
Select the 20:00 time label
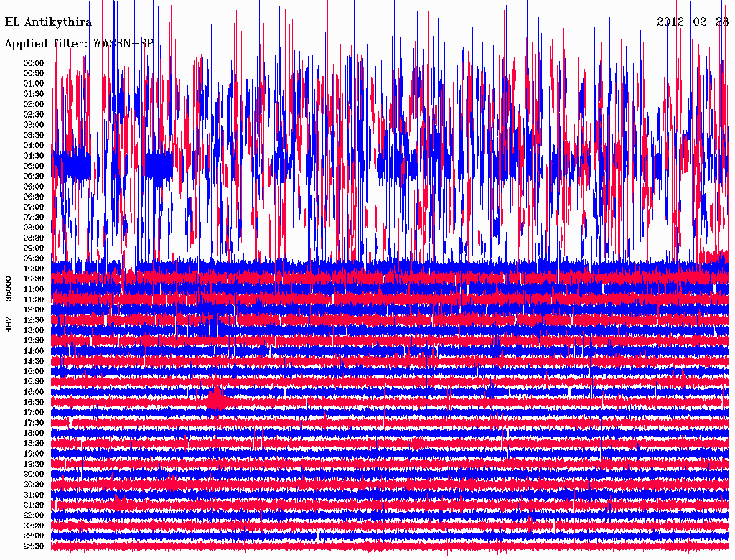34,474
